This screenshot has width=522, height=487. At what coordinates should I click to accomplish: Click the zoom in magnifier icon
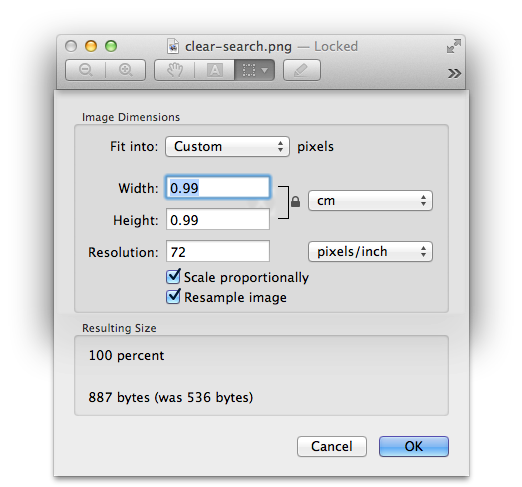126,70
